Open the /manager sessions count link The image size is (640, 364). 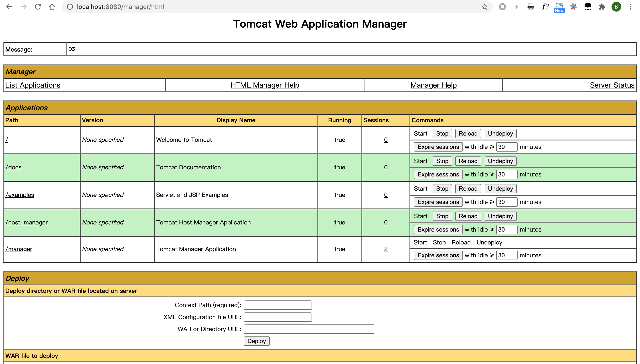pyautogui.click(x=386, y=249)
